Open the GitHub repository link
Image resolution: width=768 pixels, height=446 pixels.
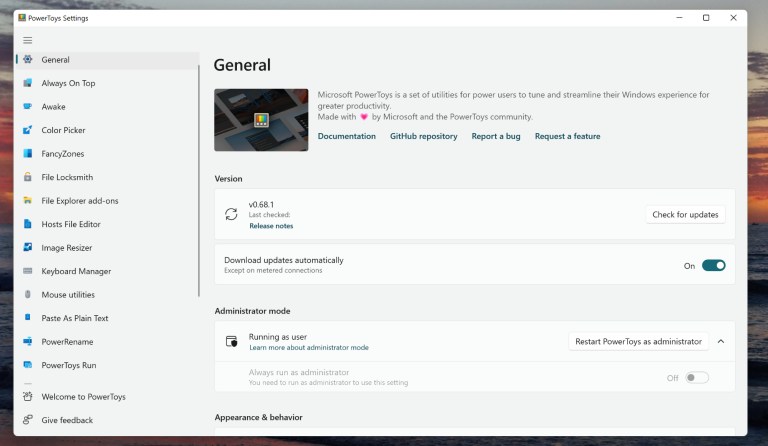point(423,136)
